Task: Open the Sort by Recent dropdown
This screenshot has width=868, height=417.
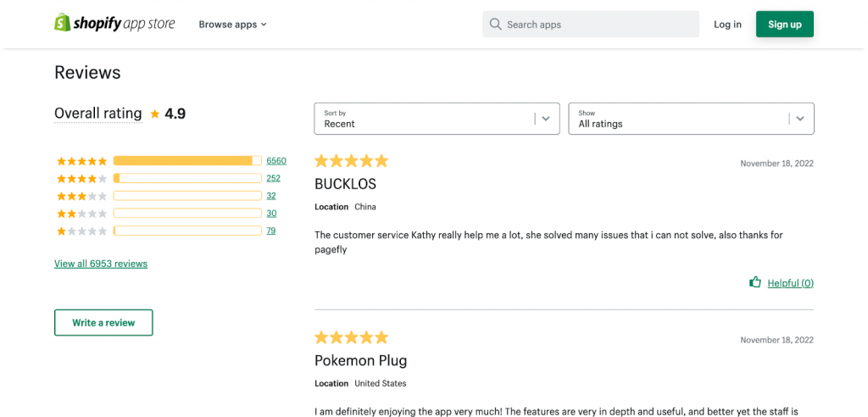Action: click(x=437, y=119)
